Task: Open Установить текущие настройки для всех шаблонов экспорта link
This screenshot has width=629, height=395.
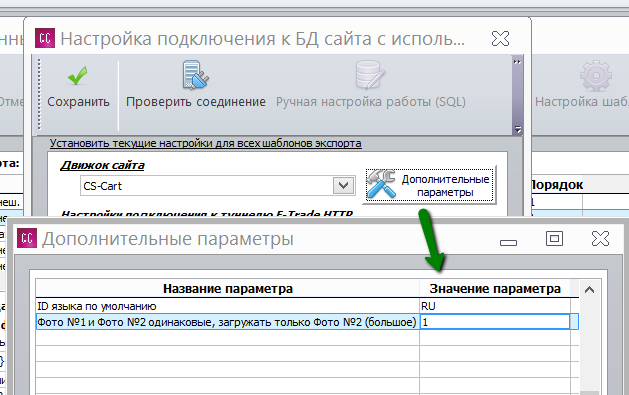Action: [205, 143]
